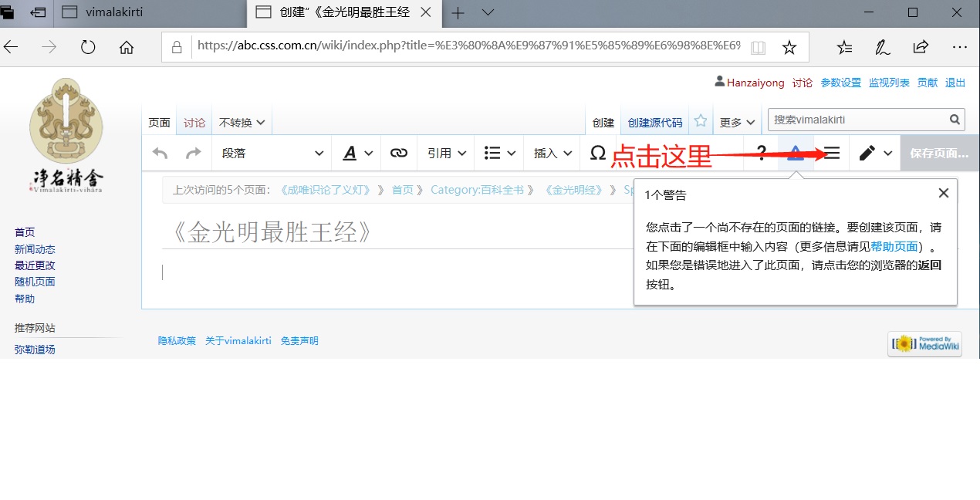980x500 pixels.
Task: Open 首页 in the sidebar
Action: (25, 232)
